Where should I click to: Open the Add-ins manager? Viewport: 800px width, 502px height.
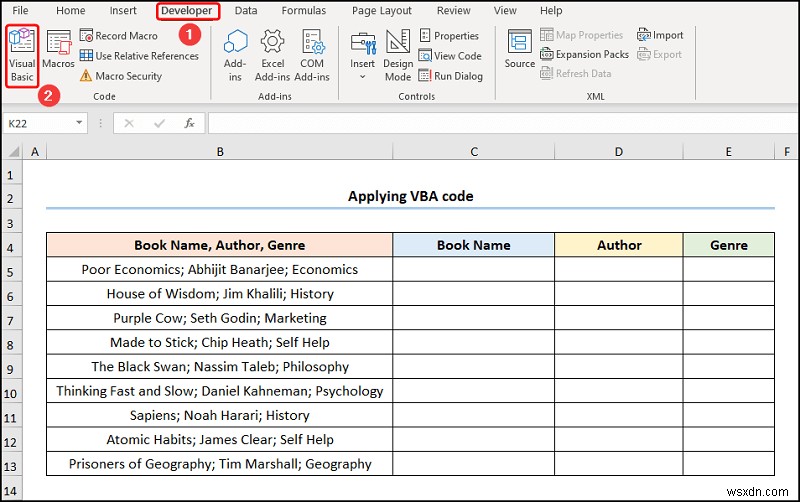[235, 55]
